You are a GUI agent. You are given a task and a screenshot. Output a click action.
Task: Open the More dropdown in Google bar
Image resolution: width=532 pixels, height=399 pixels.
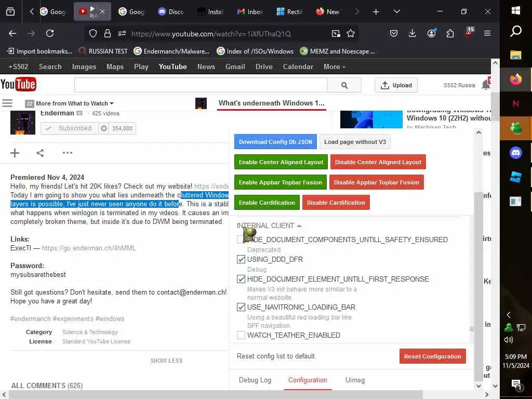(x=334, y=67)
